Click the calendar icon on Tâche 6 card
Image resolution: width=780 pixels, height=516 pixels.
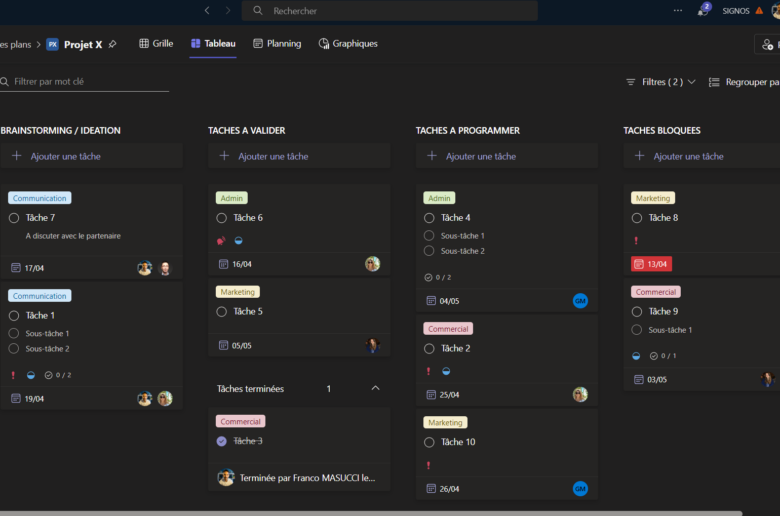point(224,264)
